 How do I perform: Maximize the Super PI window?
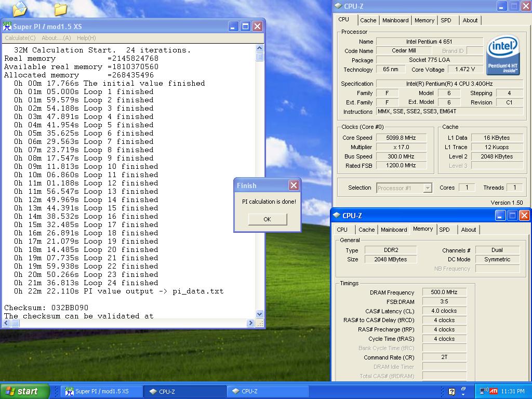pyautogui.click(x=245, y=26)
